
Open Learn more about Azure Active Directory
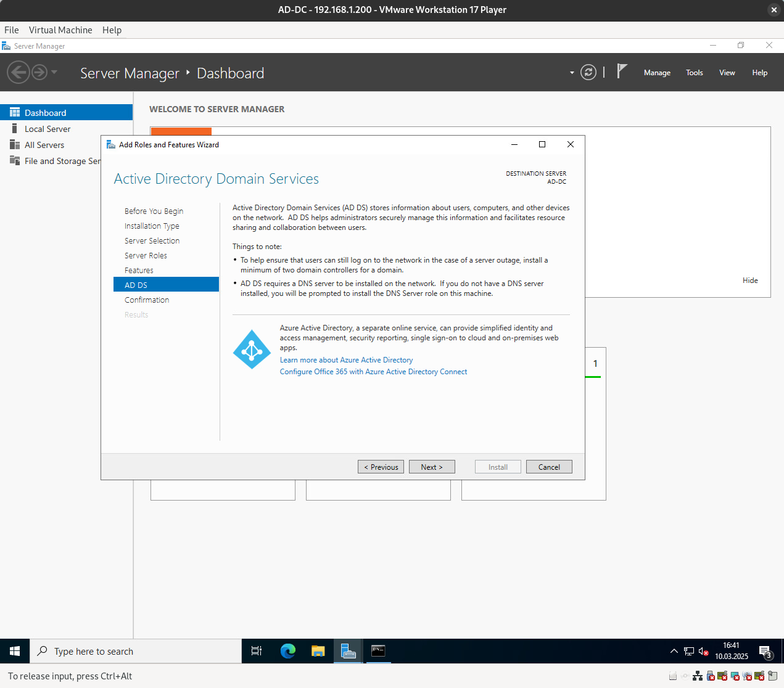click(x=346, y=360)
